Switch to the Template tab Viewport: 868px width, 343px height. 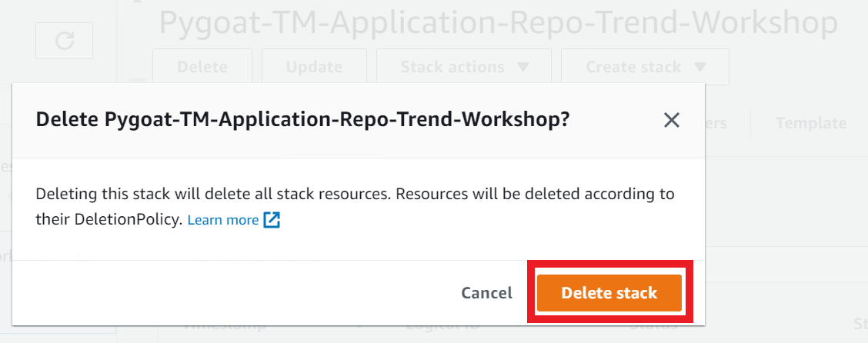tap(810, 123)
